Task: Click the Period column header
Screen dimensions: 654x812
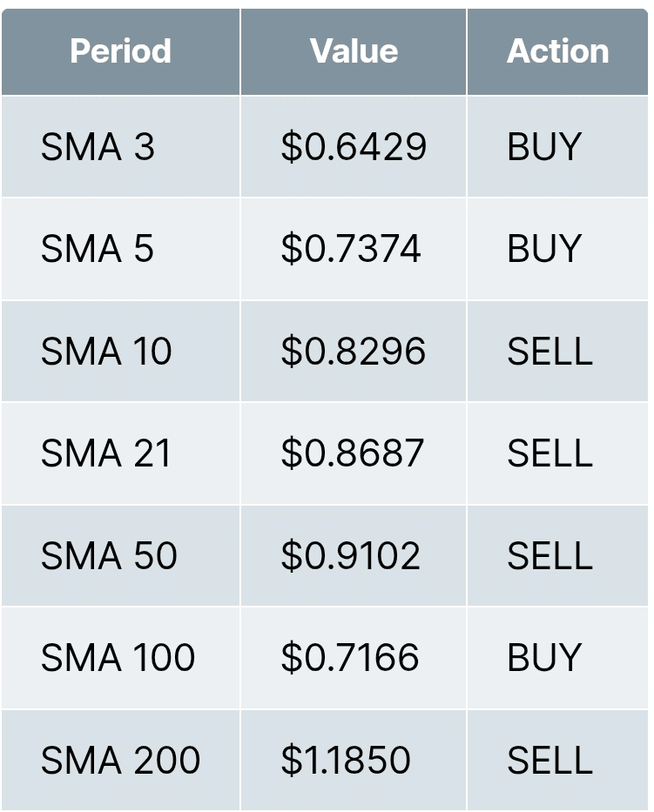Action: (x=120, y=50)
